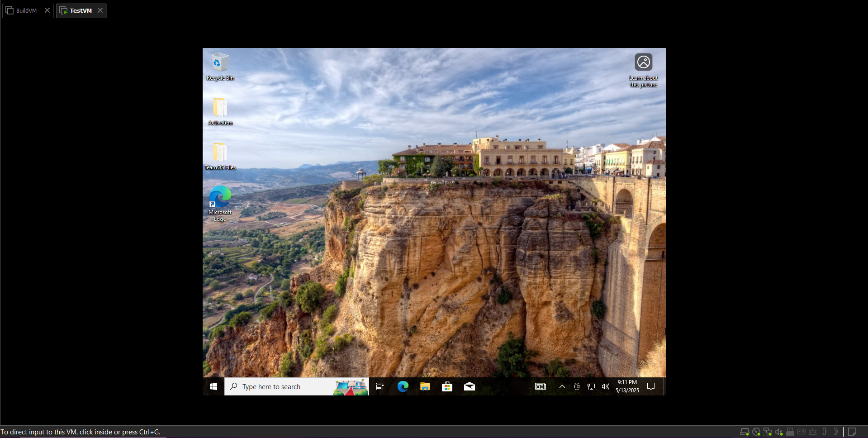Click the Meet Now tray icon
This screenshot has height=438, width=868.
[577, 386]
